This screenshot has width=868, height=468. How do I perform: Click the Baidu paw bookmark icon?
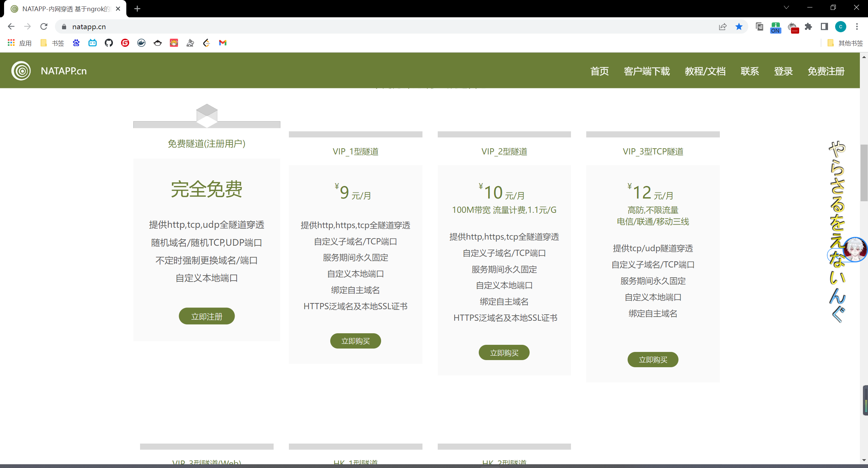pyautogui.click(x=76, y=43)
